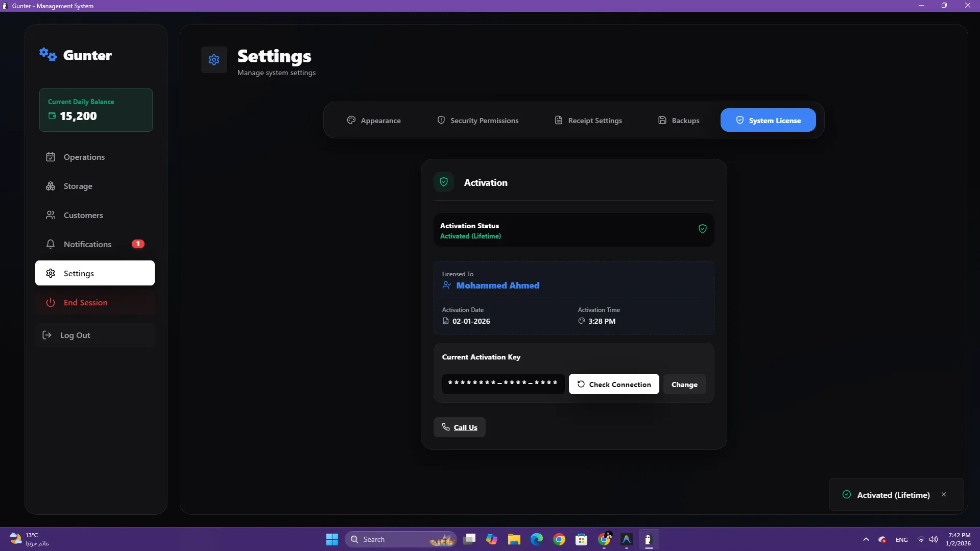The width and height of the screenshot is (980, 551).
Task: Click the green check icon in toast
Action: pyautogui.click(x=847, y=494)
